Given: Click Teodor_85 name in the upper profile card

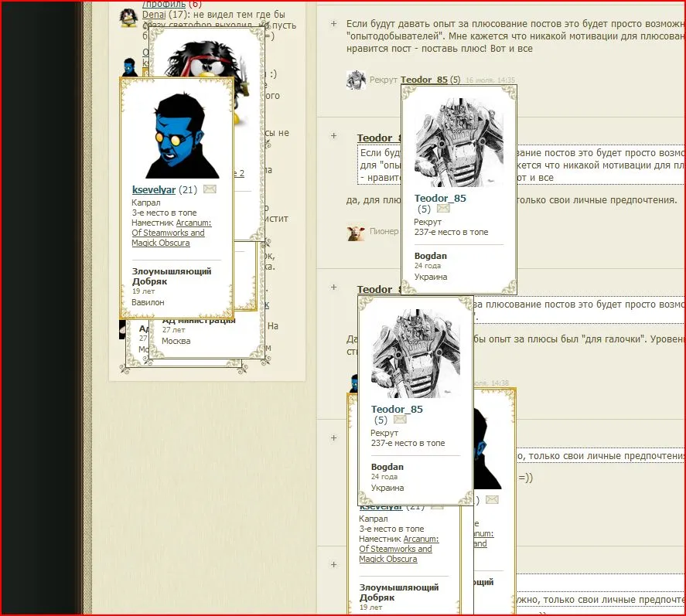Looking at the screenshot, I should coord(440,198).
